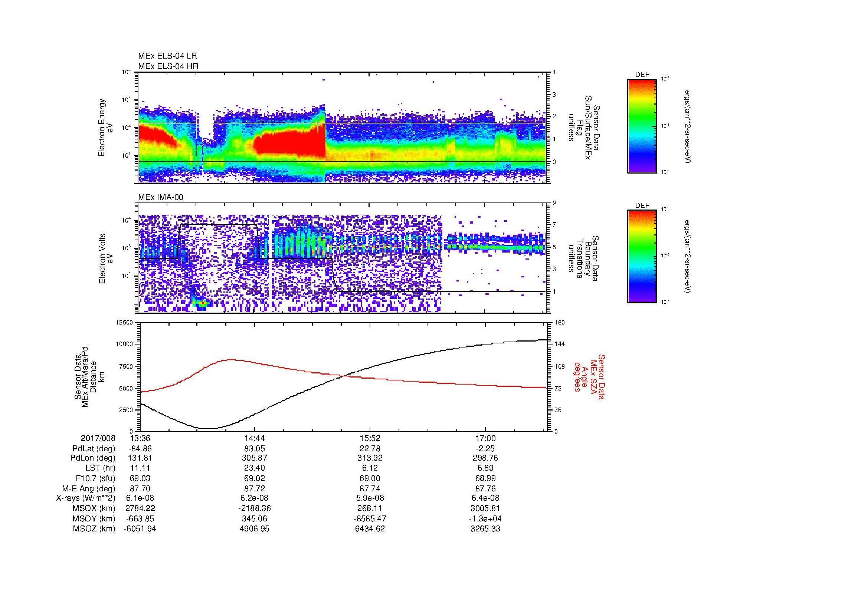This screenshot has width=868, height=613.
Task: Click the 'X-rays (W/m**2)' row label
Action: [x=86, y=498]
